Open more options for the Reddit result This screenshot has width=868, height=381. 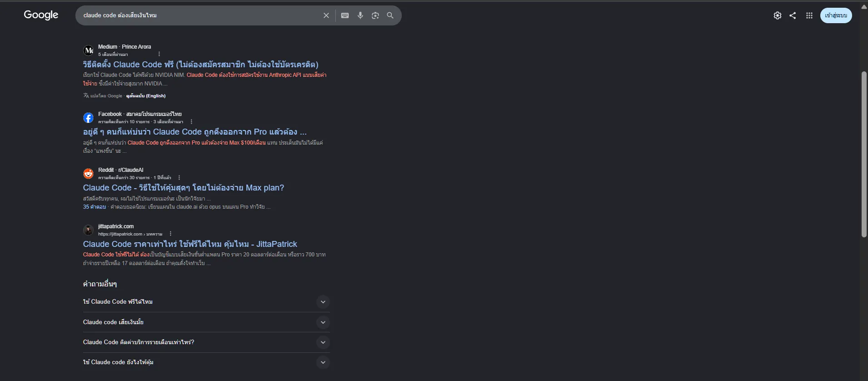pyautogui.click(x=179, y=178)
